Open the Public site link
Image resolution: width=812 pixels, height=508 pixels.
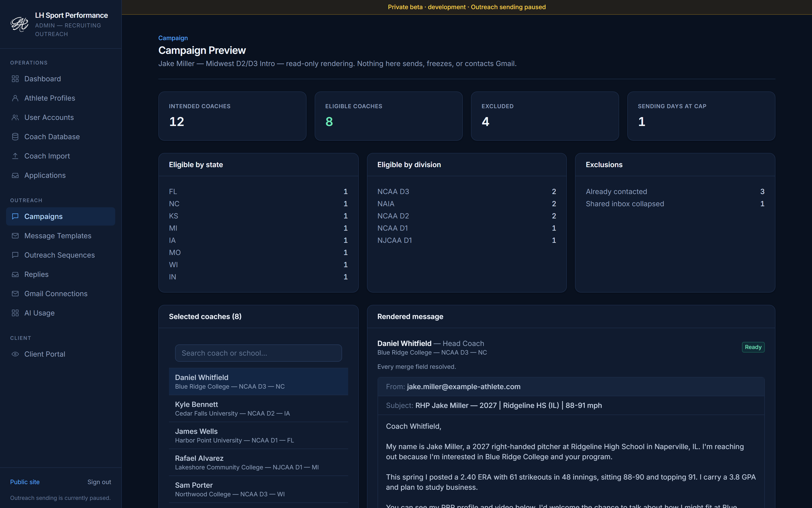25,482
